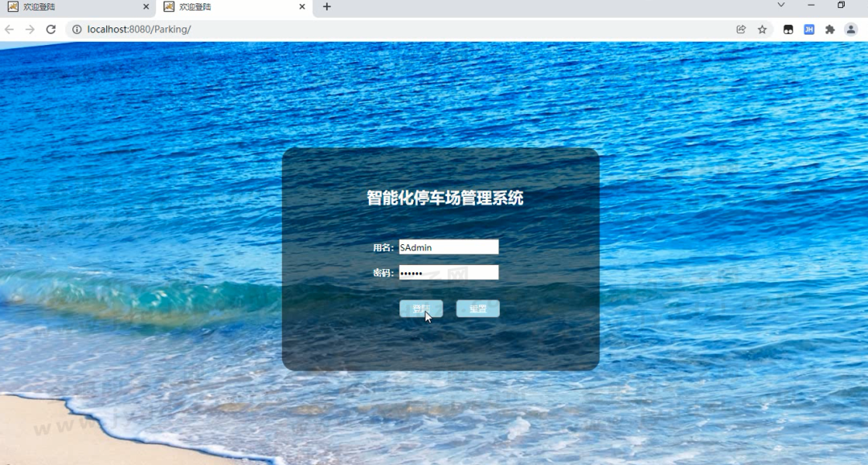Click the browser forward arrow
Image resolution: width=868 pixels, height=465 pixels.
click(x=30, y=29)
